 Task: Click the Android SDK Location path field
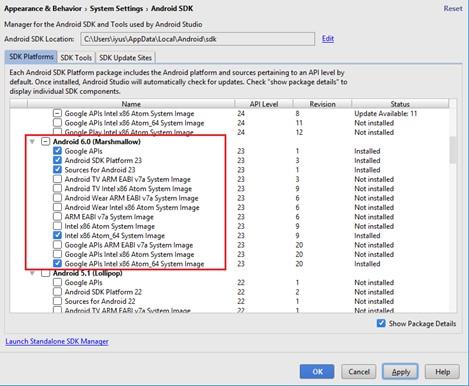click(x=198, y=39)
